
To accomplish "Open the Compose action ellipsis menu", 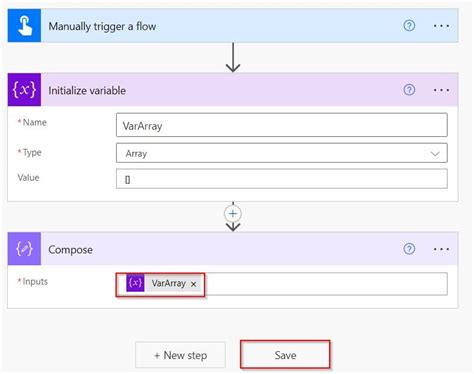I will [441, 249].
